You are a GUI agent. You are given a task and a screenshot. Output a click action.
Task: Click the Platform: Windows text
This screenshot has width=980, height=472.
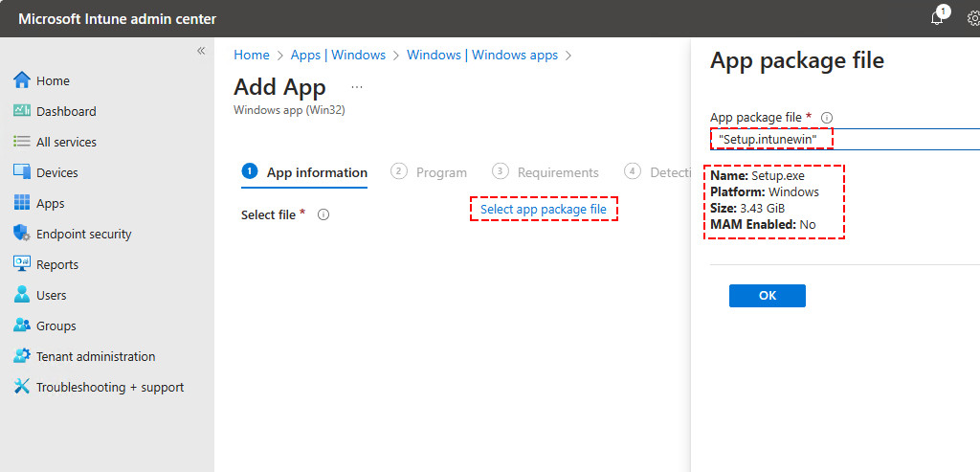pyautogui.click(x=765, y=191)
